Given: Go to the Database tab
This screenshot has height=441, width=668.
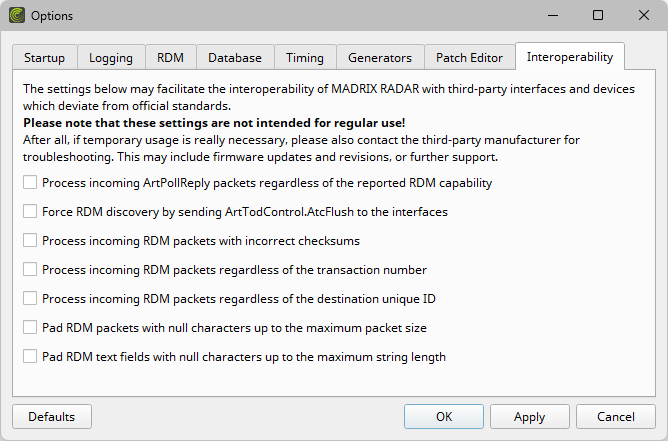Looking at the screenshot, I should coord(235,57).
